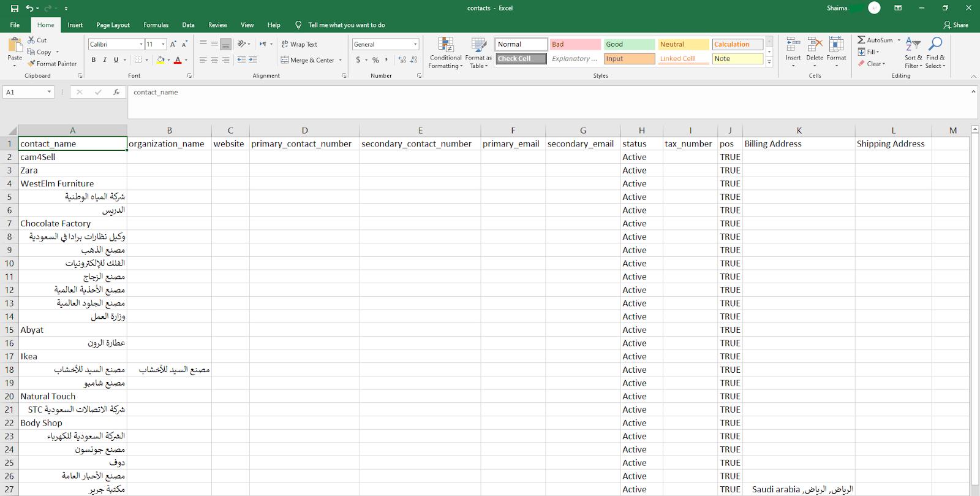Select column H header

click(641, 131)
